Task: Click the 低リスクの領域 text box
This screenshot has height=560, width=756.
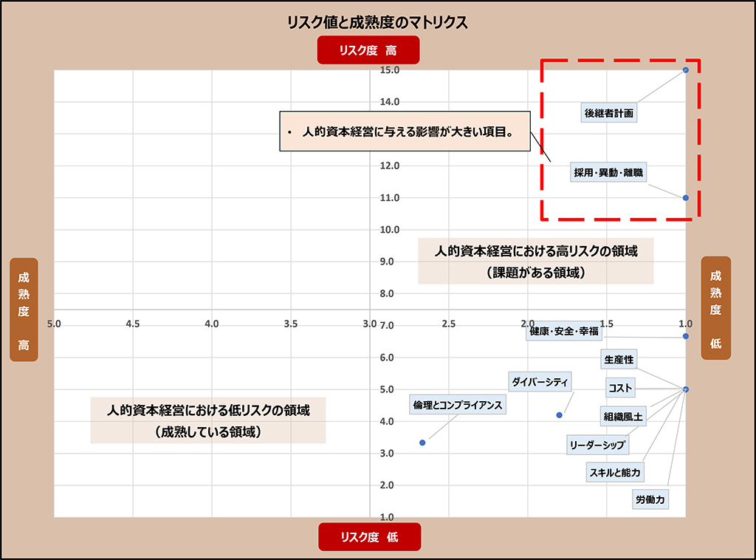Action: pyautogui.click(x=207, y=420)
